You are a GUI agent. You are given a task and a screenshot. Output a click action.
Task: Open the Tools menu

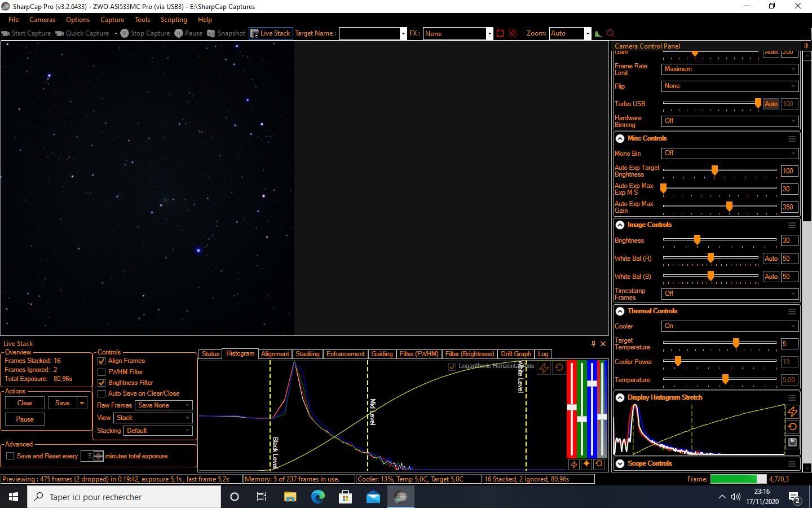tap(142, 20)
